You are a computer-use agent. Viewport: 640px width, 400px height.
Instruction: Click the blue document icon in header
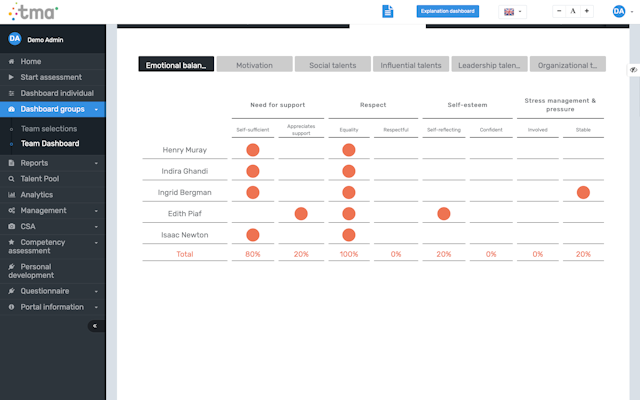[388, 11]
